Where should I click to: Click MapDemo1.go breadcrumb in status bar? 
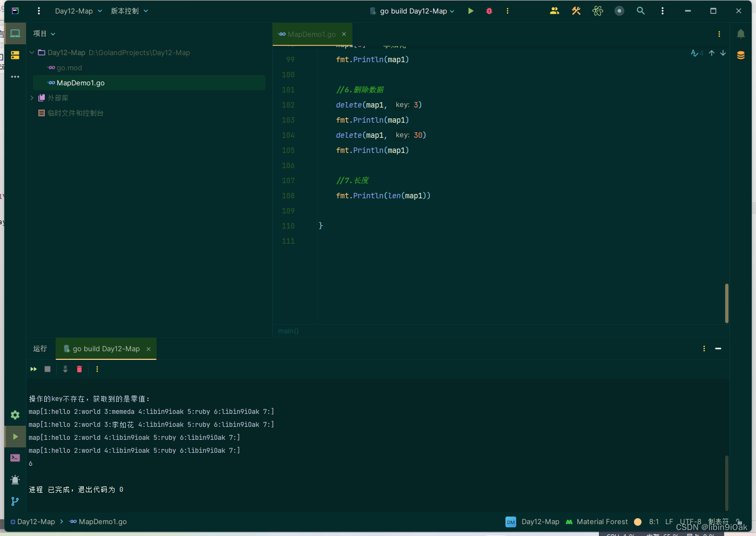(x=98, y=521)
